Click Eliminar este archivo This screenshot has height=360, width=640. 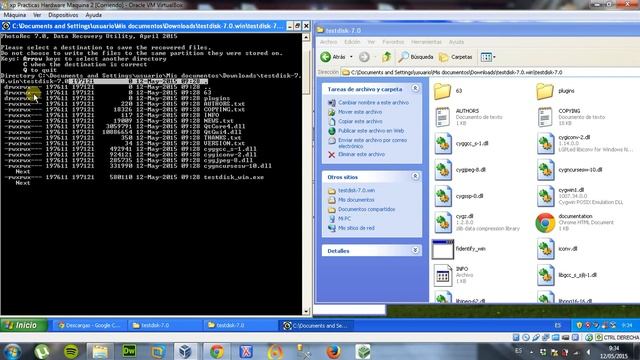[x=361, y=154]
